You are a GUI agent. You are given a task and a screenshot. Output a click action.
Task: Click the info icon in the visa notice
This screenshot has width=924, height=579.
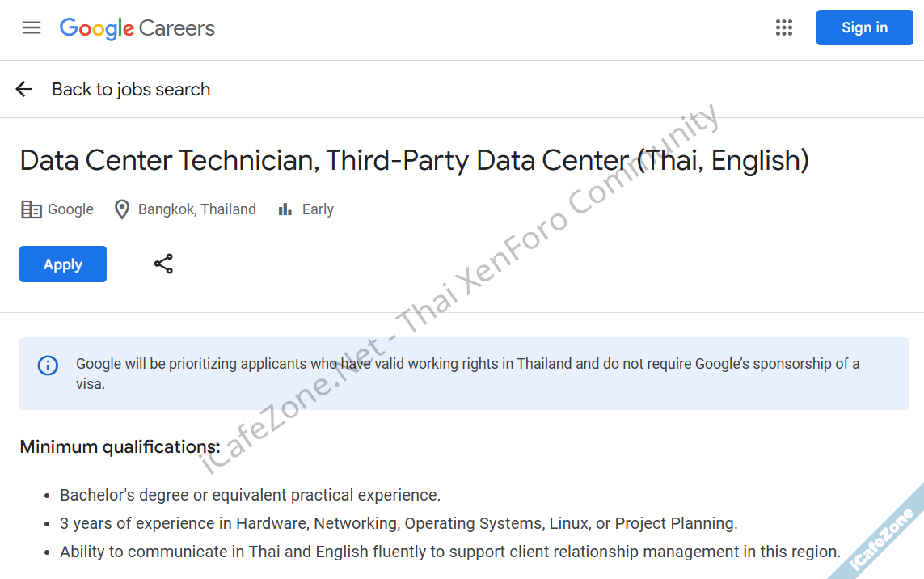point(49,366)
